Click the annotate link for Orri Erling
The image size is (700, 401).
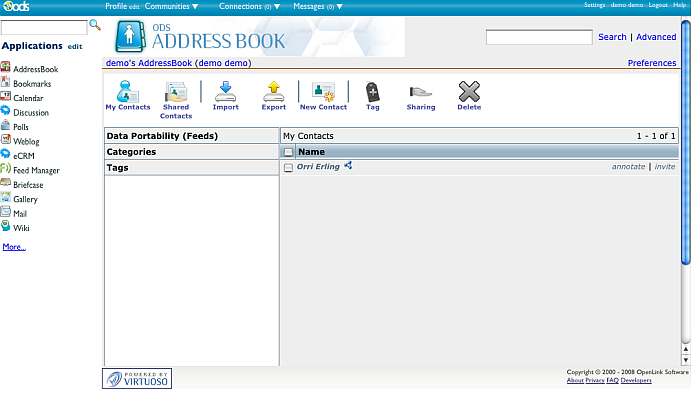tap(628, 167)
